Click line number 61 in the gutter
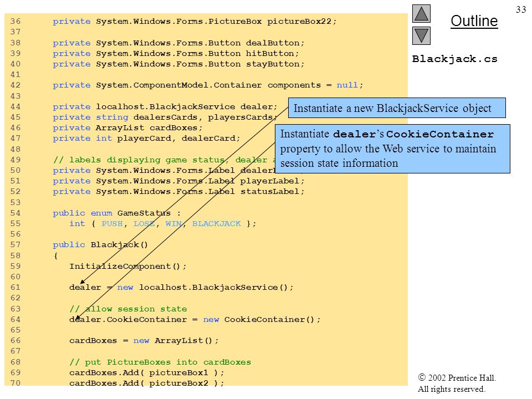532x399 pixels. pos(16,288)
